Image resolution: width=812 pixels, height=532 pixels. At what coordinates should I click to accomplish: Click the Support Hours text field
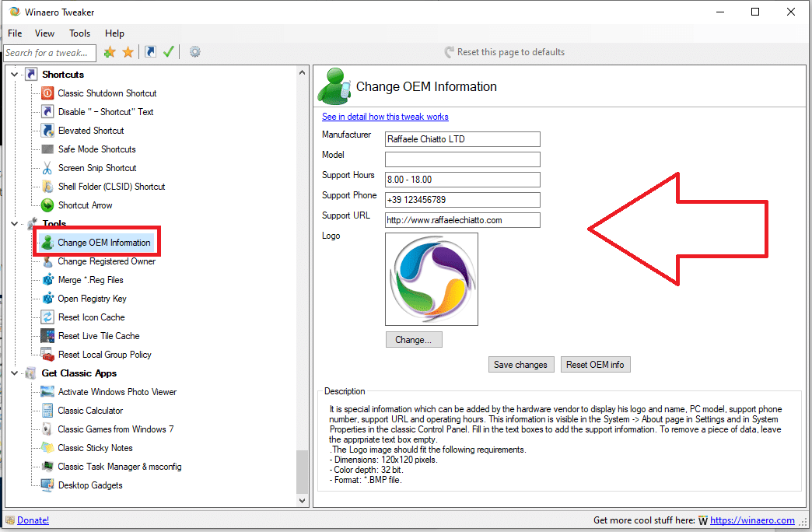pos(463,180)
